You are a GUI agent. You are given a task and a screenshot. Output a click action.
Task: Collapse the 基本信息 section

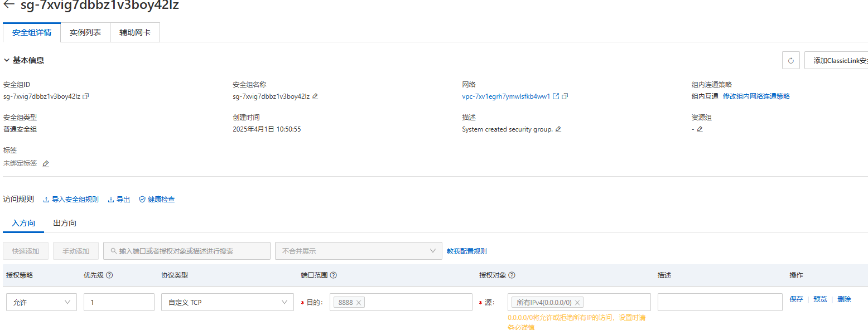pos(7,60)
